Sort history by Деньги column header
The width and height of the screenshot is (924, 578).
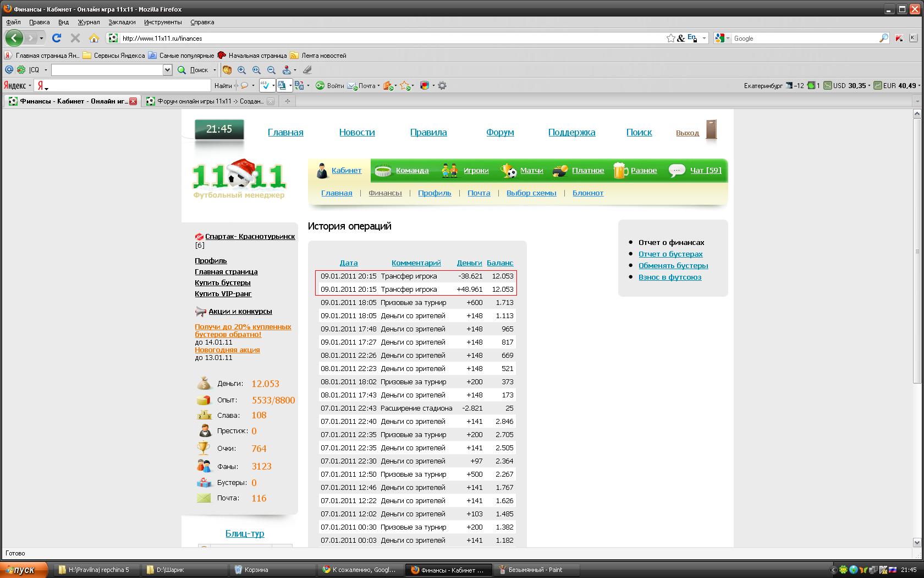469,263
